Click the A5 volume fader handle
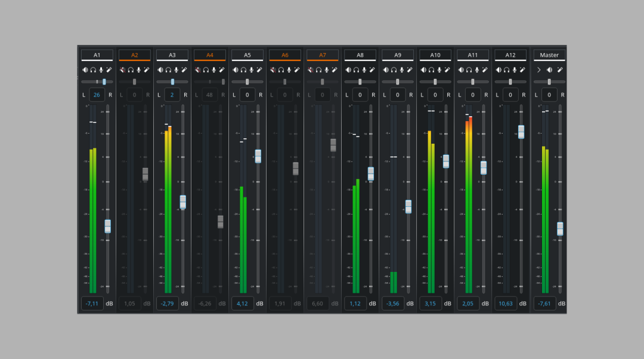 click(x=258, y=156)
